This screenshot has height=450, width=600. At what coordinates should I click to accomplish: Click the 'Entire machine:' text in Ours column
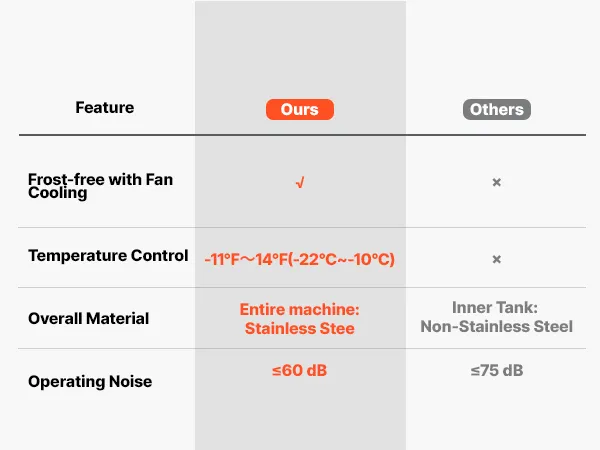point(300,309)
